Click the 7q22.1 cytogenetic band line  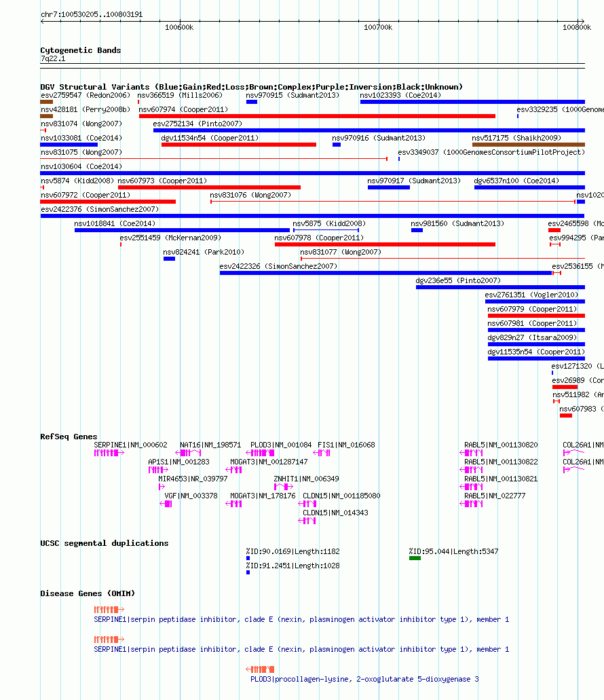[x=313, y=66]
